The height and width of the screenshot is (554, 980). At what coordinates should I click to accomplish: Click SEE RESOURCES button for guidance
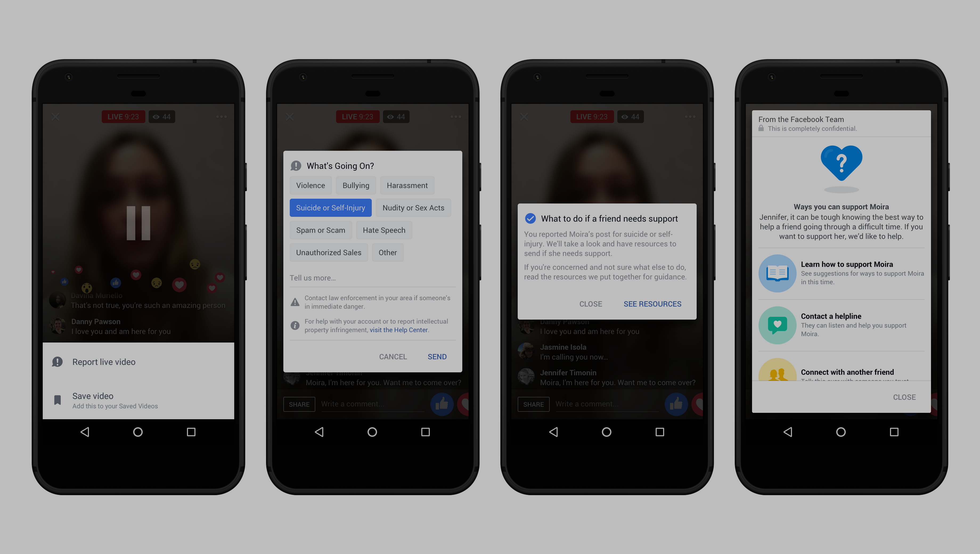point(652,304)
